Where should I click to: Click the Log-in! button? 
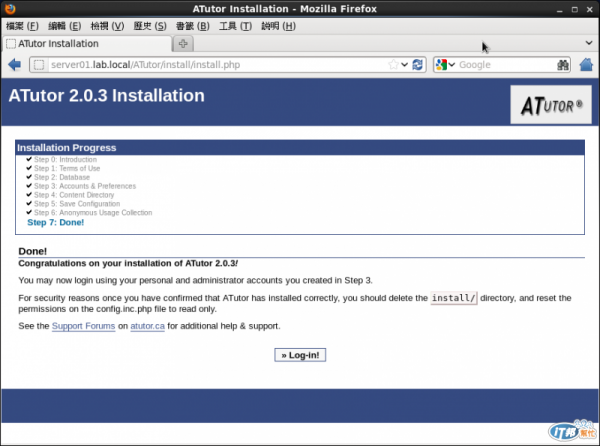(300, 355)
